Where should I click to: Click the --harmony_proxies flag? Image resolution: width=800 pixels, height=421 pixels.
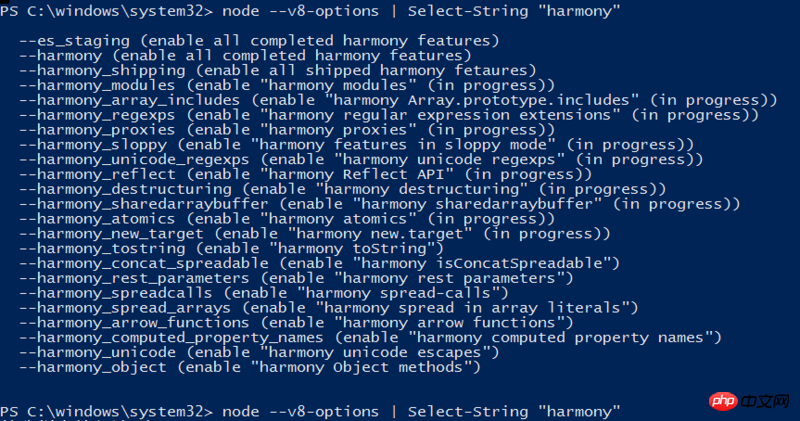pos(97,130)
